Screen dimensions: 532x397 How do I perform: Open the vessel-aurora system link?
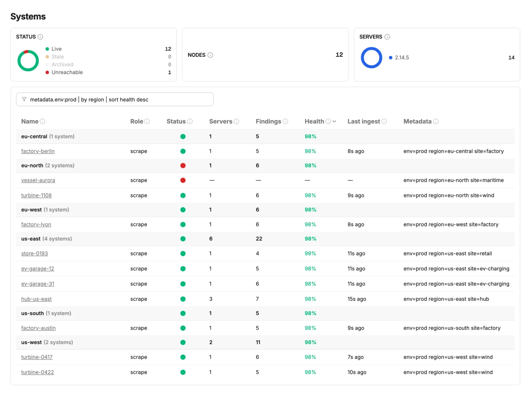pos(38,180)
